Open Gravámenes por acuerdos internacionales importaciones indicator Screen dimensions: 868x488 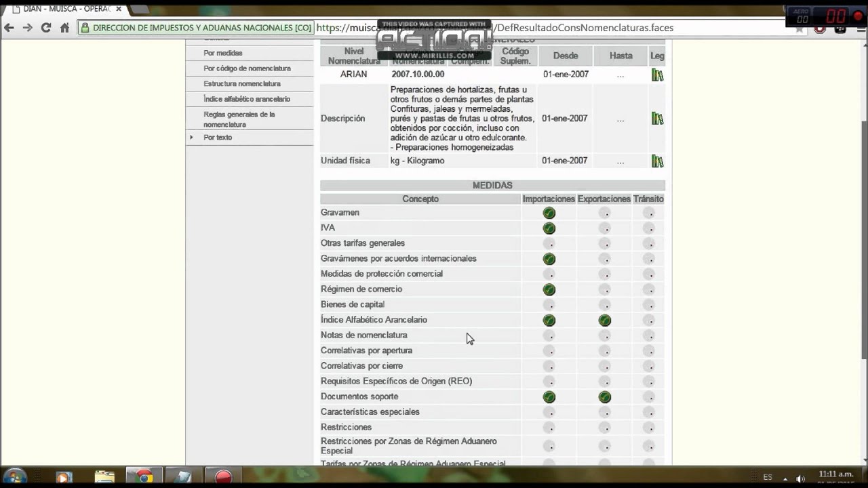click(x=549, y=259)
